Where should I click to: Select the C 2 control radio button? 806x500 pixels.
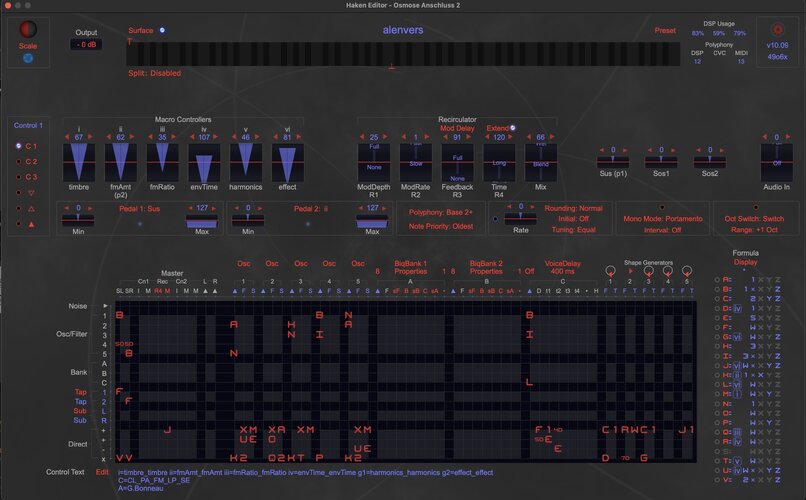(x=19, y=161)
